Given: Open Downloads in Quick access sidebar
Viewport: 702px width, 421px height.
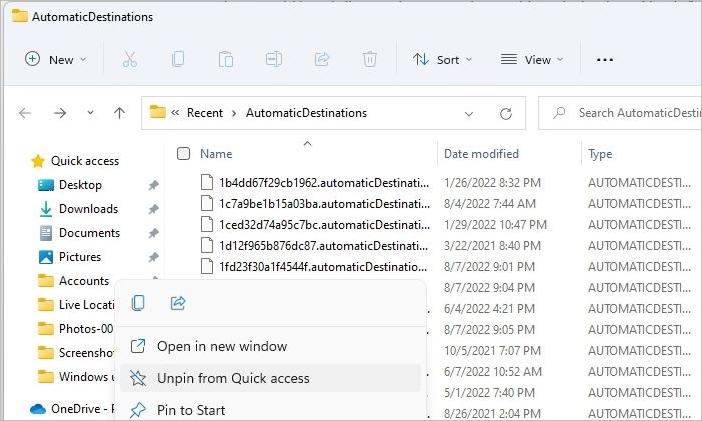Looking at the screenshot, I should coord(88,209).
